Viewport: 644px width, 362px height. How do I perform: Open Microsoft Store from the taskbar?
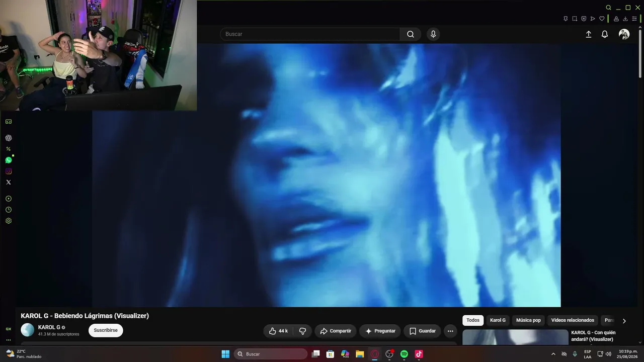click(330, 354)
